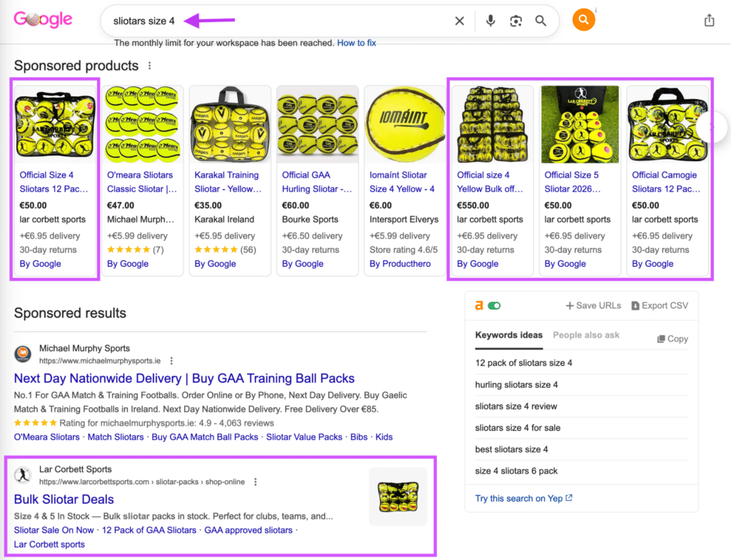Click the Bulk Sliotar Deals ad thumbnail
The image size is (731, 560).
click(398, 497)
